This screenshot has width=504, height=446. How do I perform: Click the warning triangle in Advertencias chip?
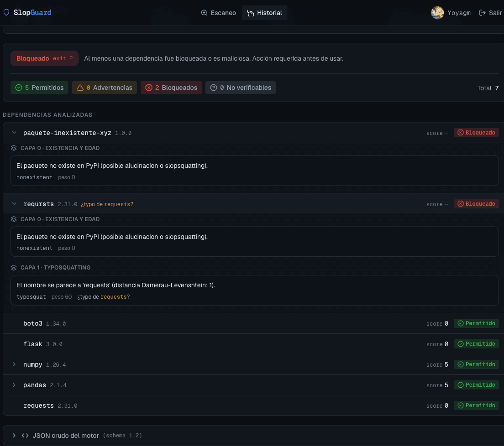(80, 88)
